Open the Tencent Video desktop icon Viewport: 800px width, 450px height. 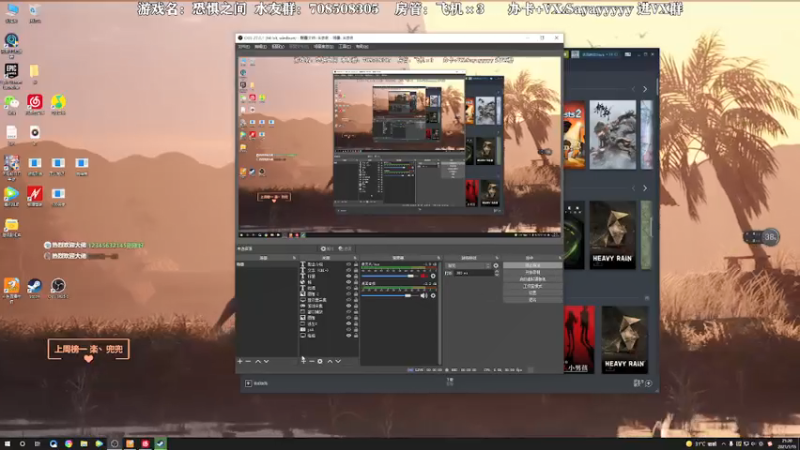click(x=11, y=196)
